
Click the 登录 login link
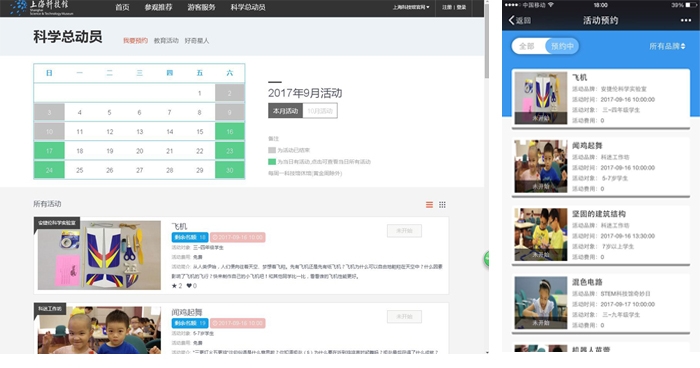[461, 7]
